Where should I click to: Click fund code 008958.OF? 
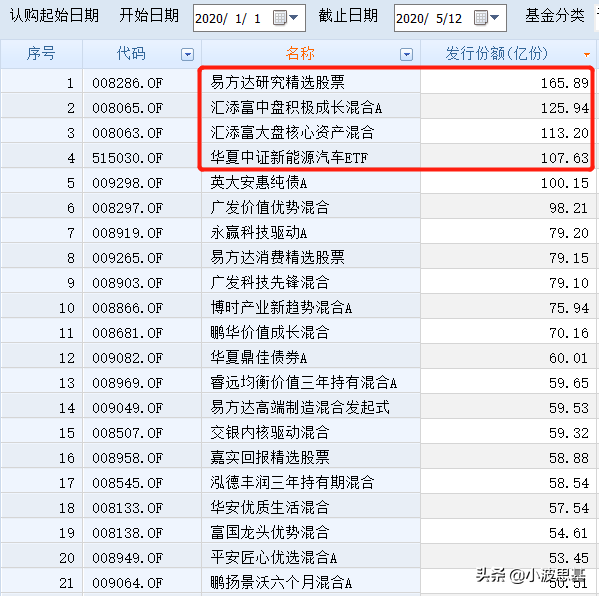pyautogui.click(x=128, y=458)
